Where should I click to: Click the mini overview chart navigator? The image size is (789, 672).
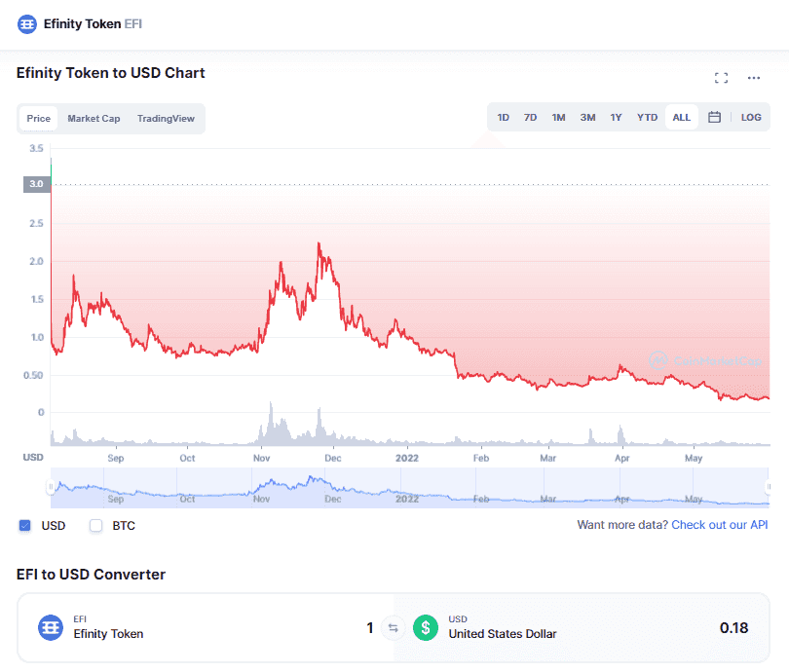409,487
